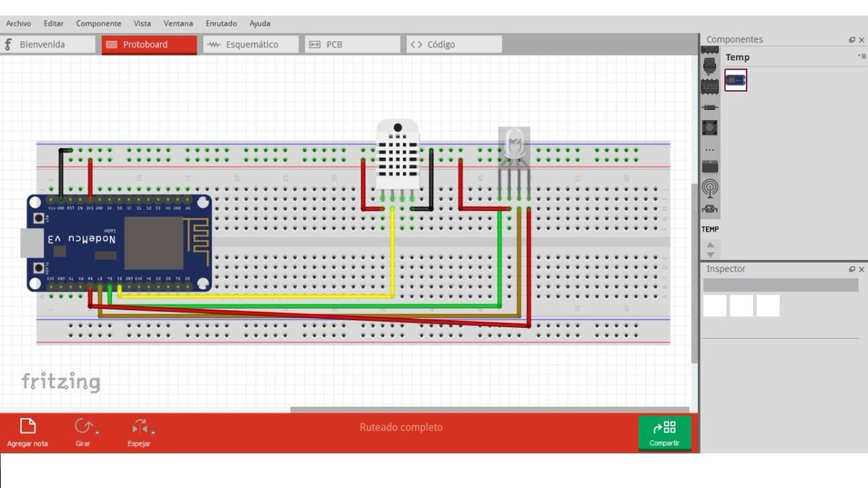Select the waveform IC parts bin icon
The image size is (868, 488).
tap(710, 86)
